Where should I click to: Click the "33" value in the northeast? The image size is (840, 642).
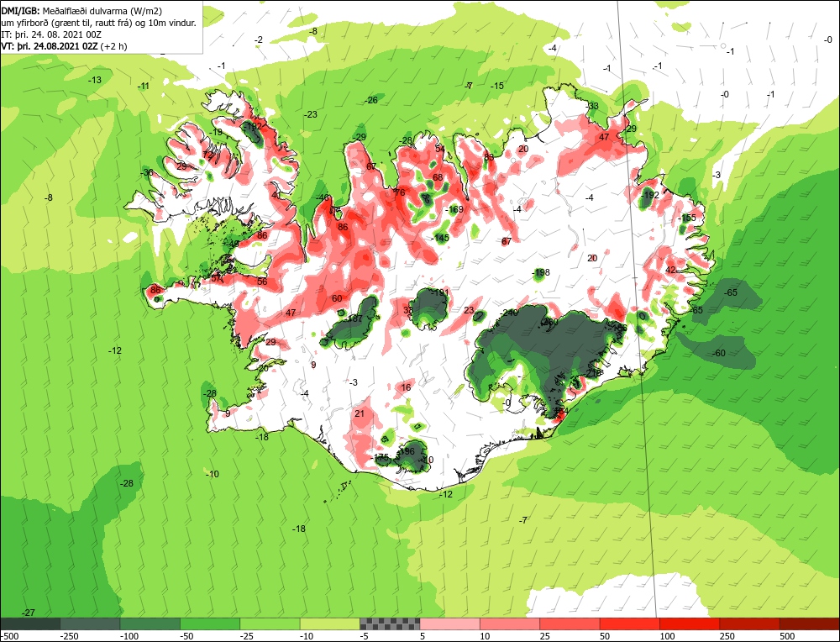pos(593,106)
